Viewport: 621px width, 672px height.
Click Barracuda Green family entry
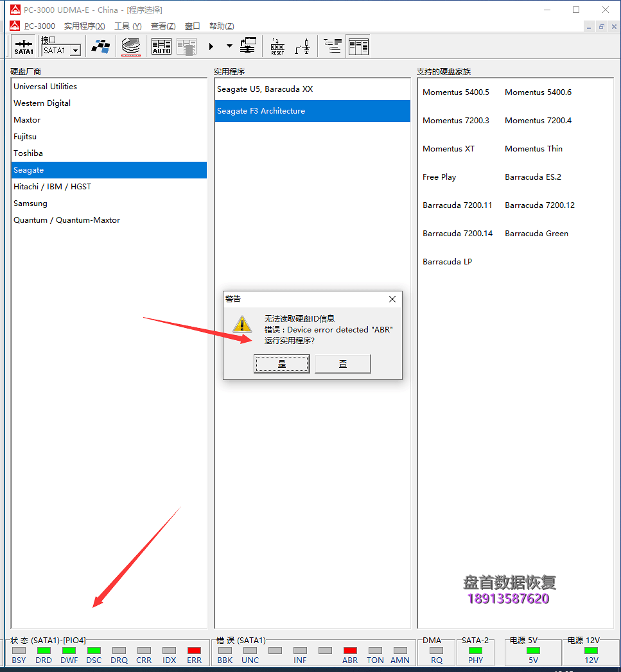tap(536, 234)
